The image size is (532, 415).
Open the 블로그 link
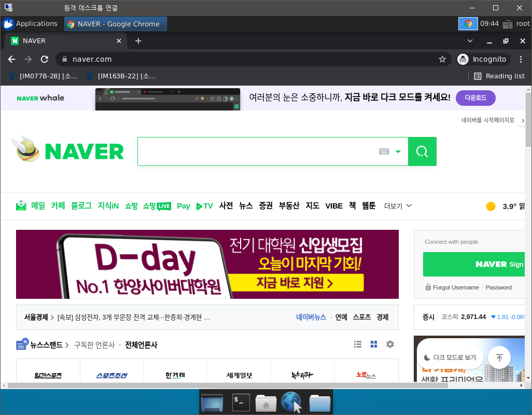81,205
